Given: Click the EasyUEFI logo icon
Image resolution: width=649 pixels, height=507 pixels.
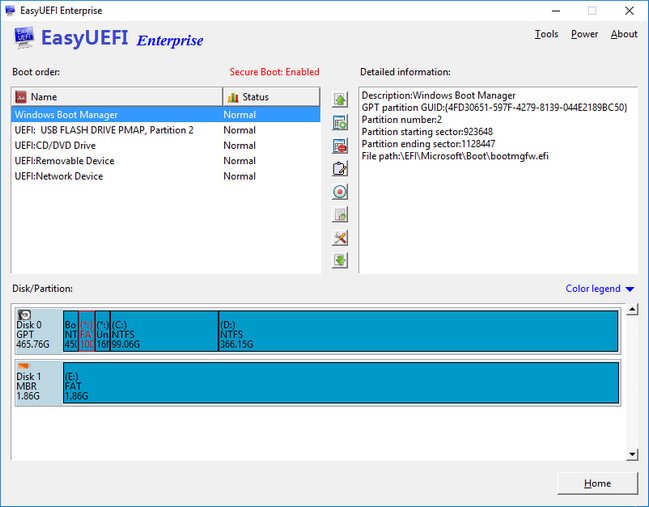Looking at the screenshot, I should point(24,38).
